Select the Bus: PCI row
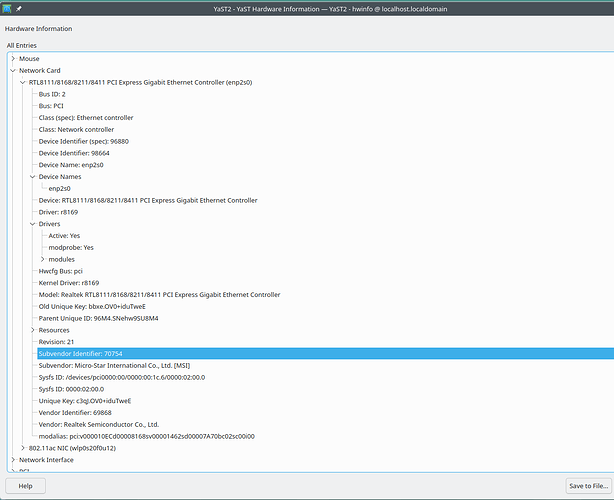 (51, 106)
